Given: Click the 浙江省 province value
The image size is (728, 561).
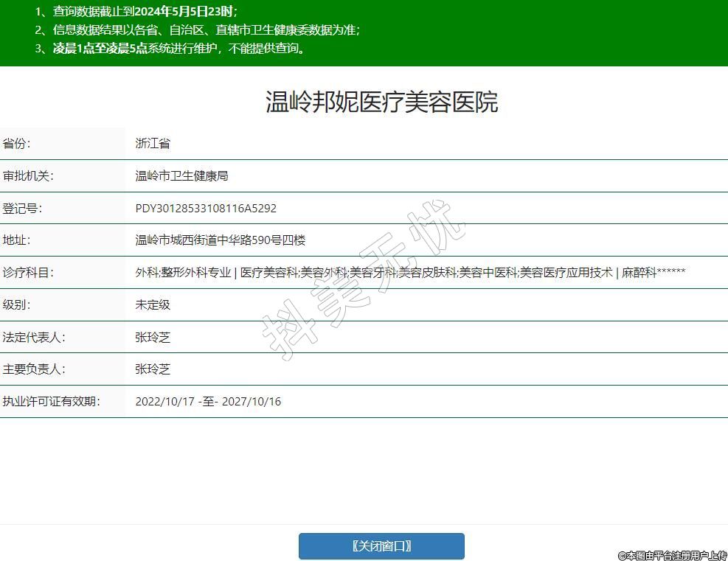Looking at the screenshot, I should click(153, 144).
